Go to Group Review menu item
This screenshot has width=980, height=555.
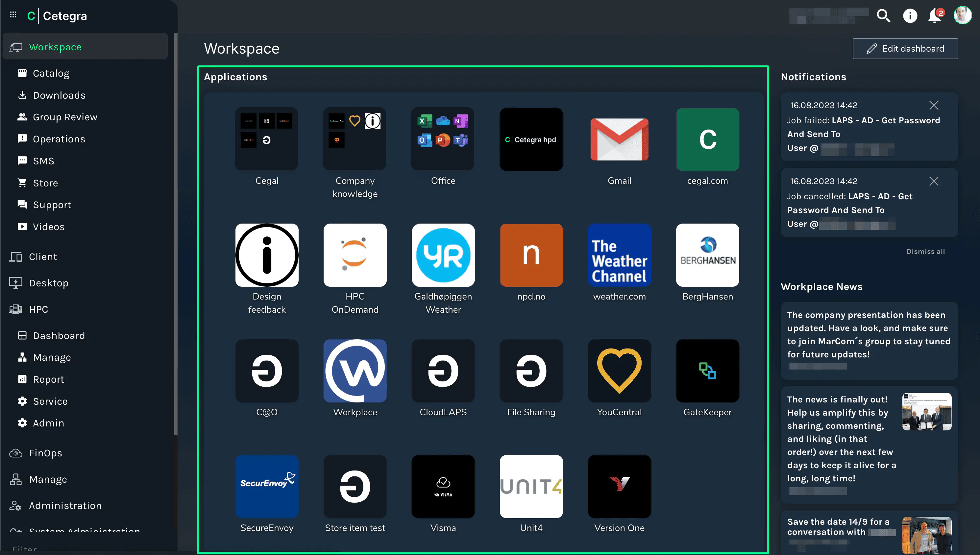tap(65, 117)
